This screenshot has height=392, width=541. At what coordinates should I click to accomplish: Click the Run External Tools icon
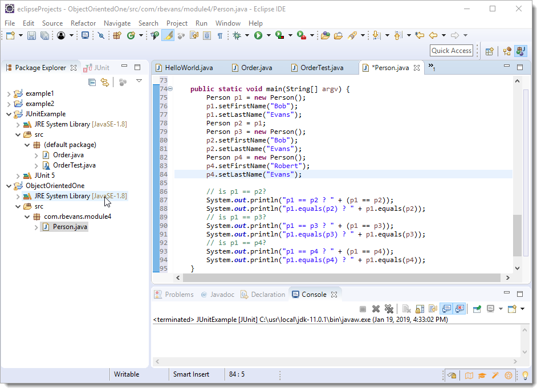click(302, 35)
